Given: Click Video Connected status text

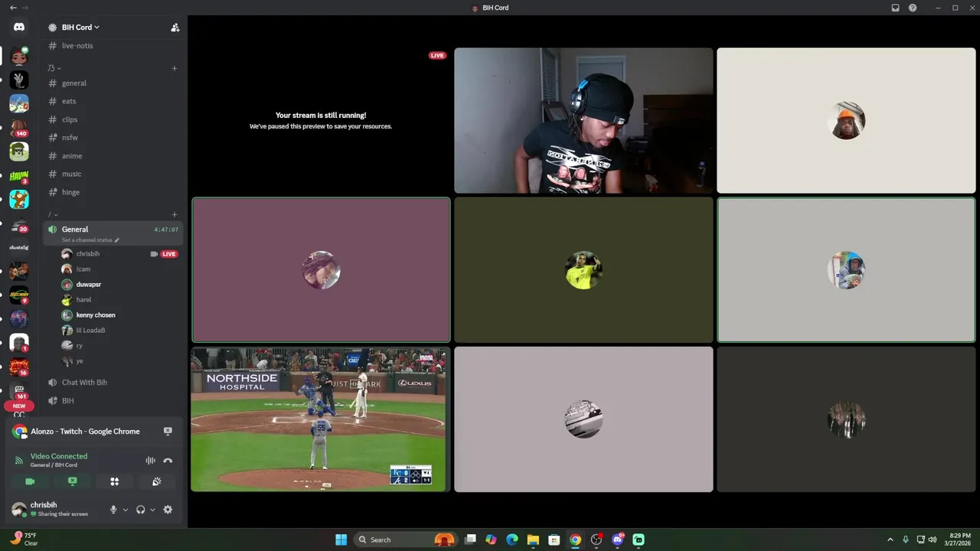Looking at the screenshot, I should 59,456.
